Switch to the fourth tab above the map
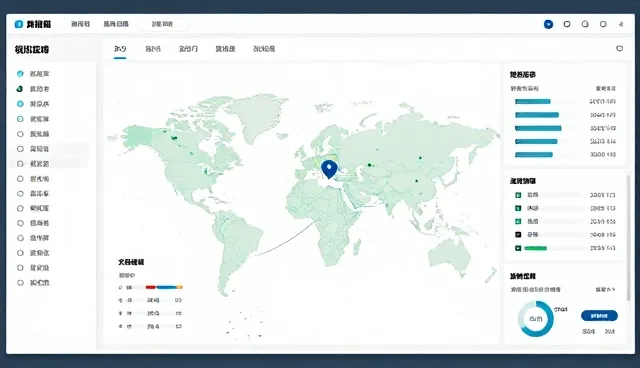Screen dimensions: 640x368 tap(225, 49)
